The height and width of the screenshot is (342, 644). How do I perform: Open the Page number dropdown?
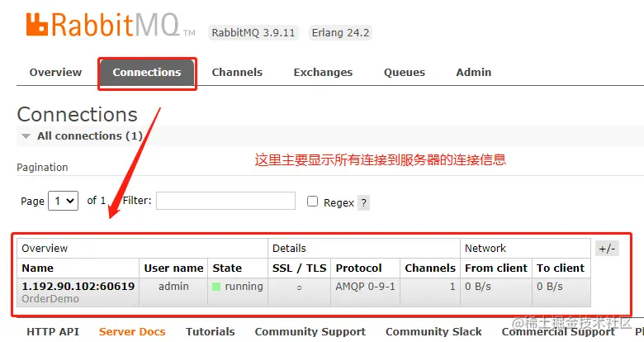pyautogui.click(x=64, y=201)
